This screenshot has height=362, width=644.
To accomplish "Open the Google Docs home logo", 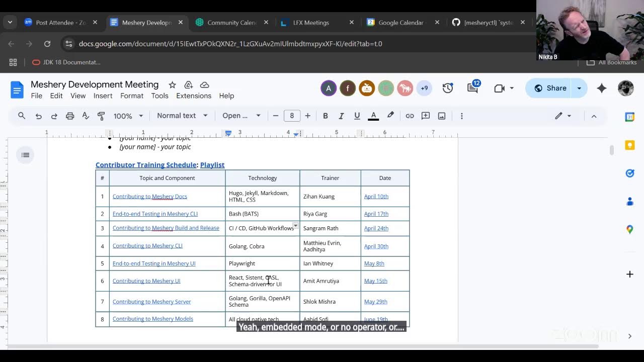I will click(x=17, y=89).
